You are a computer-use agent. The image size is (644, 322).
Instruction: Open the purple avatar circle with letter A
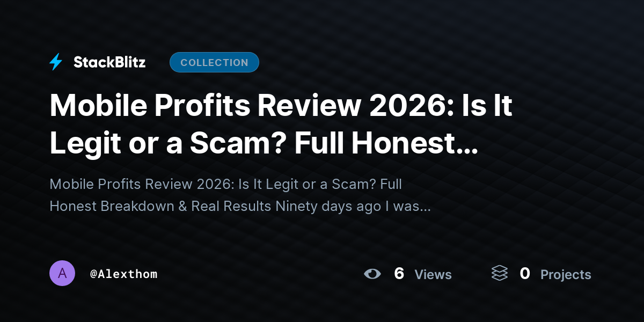click(x=62, y=273)
